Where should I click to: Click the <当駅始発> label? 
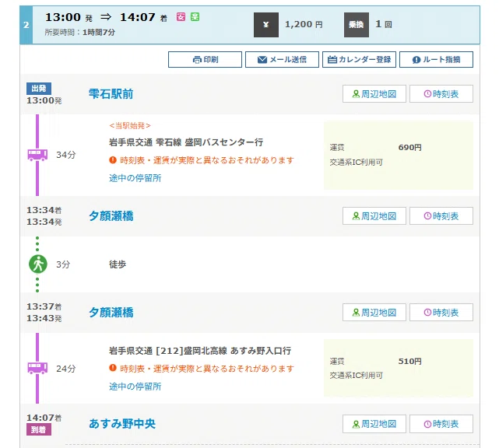click(130, 126)
